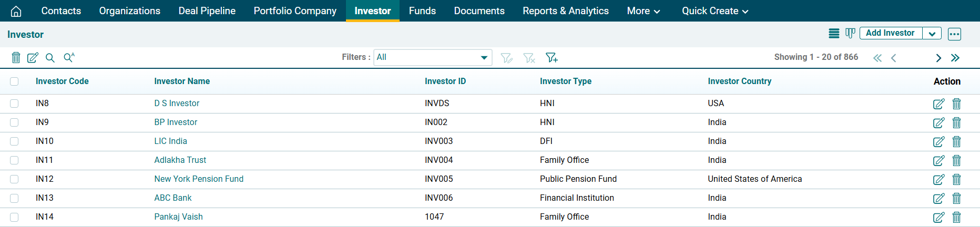Select the checkbox for IN8 row
Screen dimensions: 980x227
(14, 104)
